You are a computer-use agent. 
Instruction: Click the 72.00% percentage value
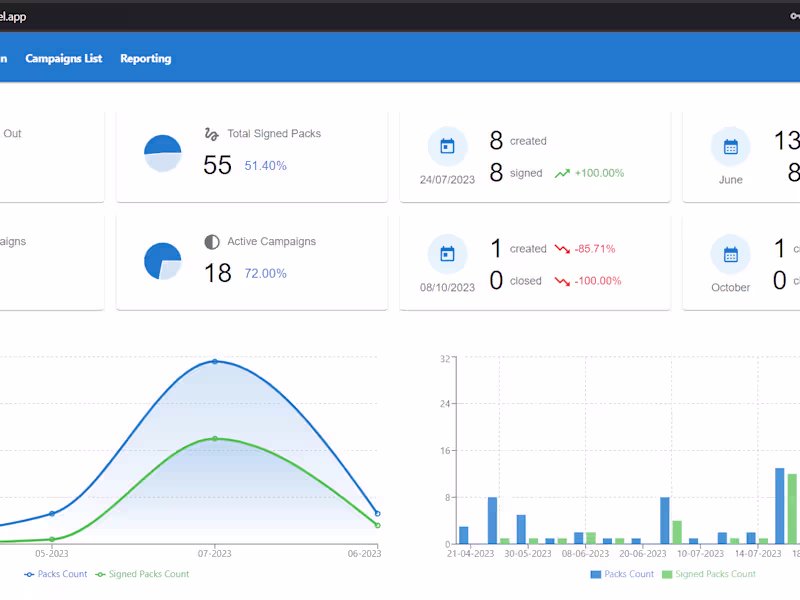coord(265,273)
